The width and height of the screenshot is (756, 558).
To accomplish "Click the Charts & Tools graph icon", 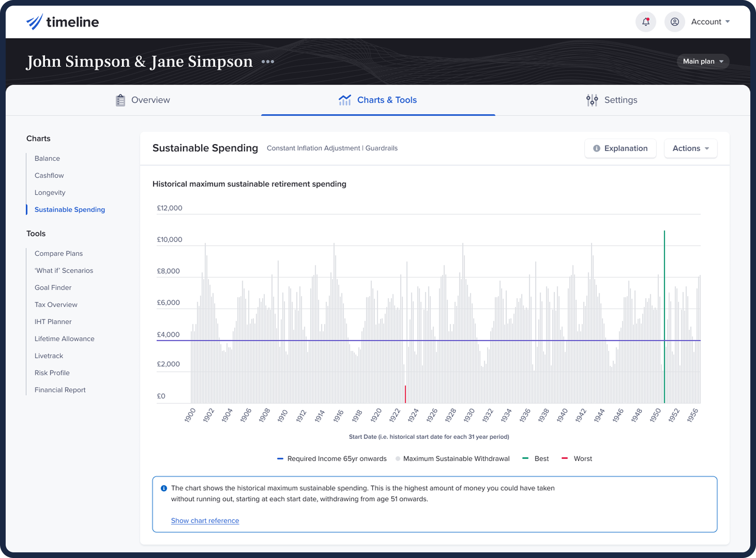I will pos(345,100).
